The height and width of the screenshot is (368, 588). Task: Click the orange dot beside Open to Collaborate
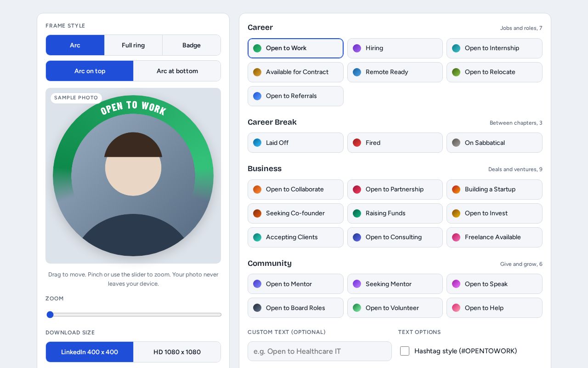click(x=257, y=190)
